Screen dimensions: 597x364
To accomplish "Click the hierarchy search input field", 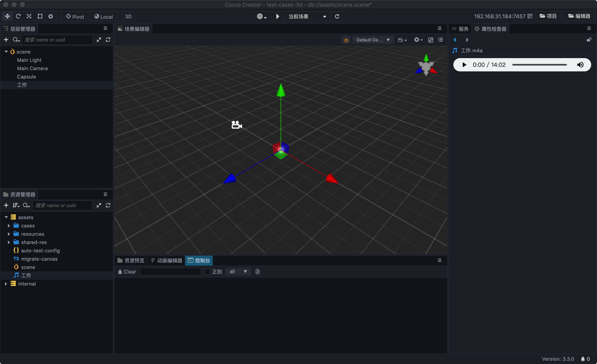I will click(57, 40).
